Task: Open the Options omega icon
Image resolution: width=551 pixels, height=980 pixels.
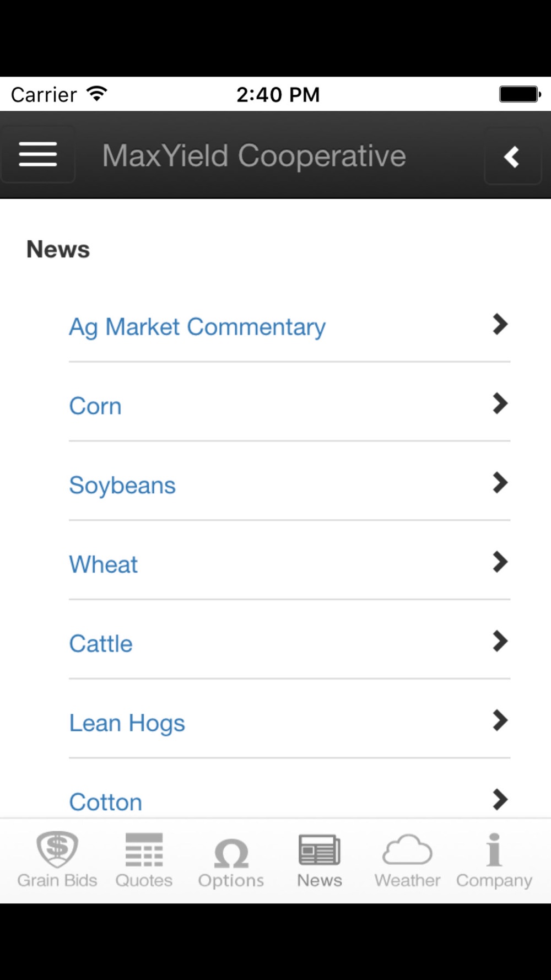Action: click(x=231, y=853)
